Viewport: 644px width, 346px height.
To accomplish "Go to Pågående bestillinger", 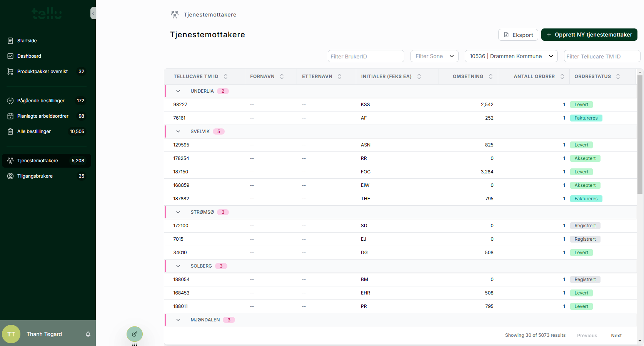I will (41, 101).
